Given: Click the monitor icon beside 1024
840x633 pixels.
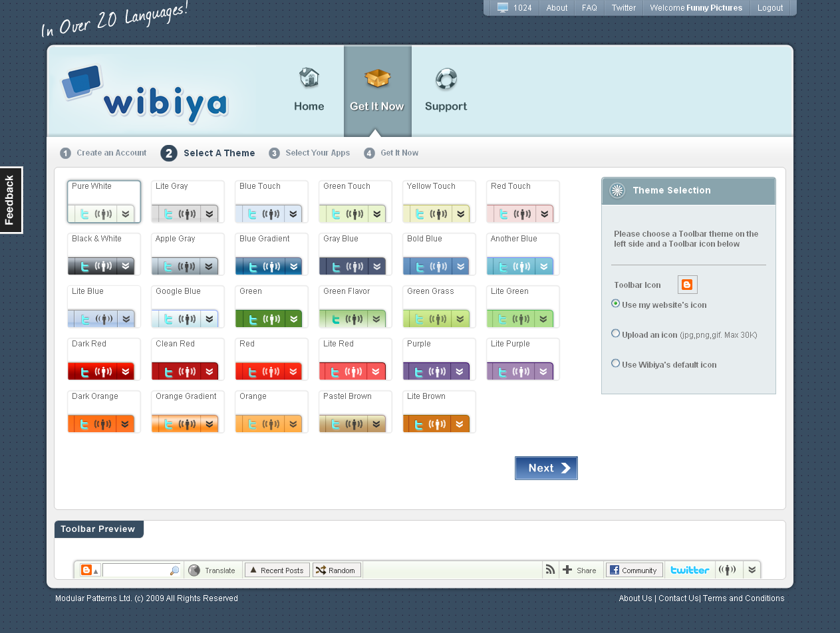Looking at the screenshot, I should pos(503,8).
